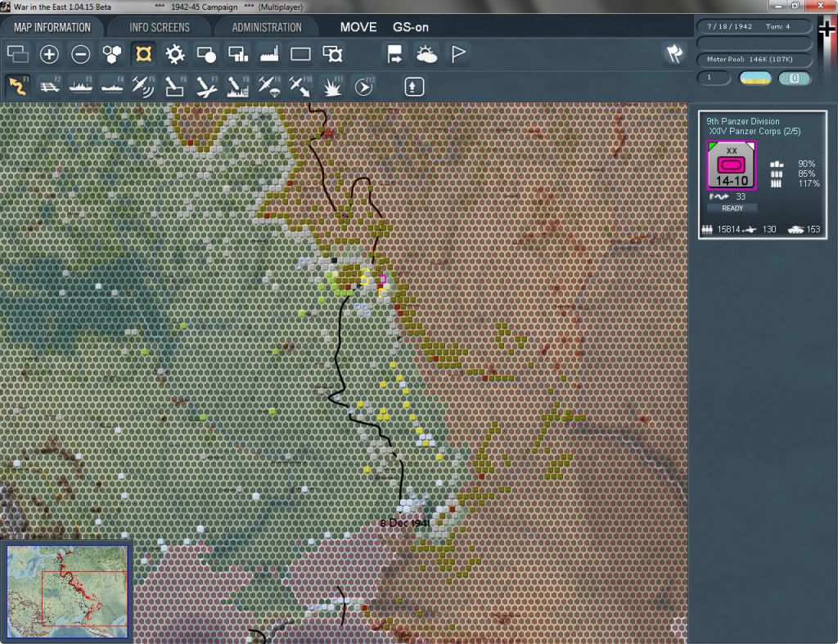Click the rectangle with circle icon

point(206,54)
